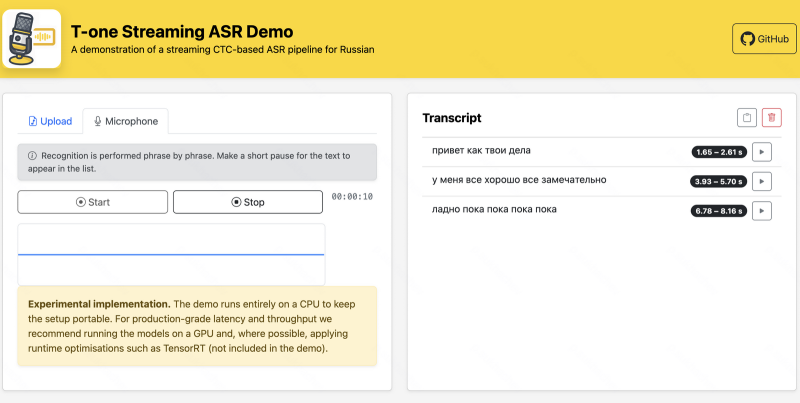Play the "у меня все хорошо" phrase audio
The width and height of the screenshot is (800, 403).
761,181
